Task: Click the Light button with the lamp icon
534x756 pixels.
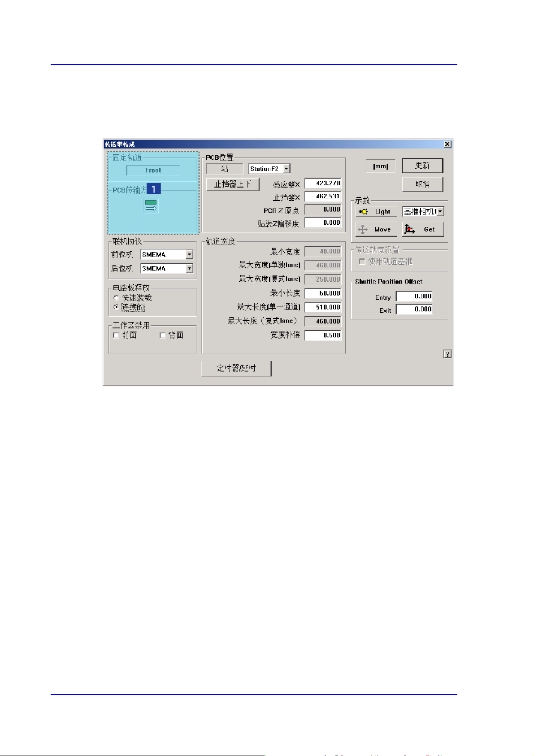Action: [x=376, y=211]
